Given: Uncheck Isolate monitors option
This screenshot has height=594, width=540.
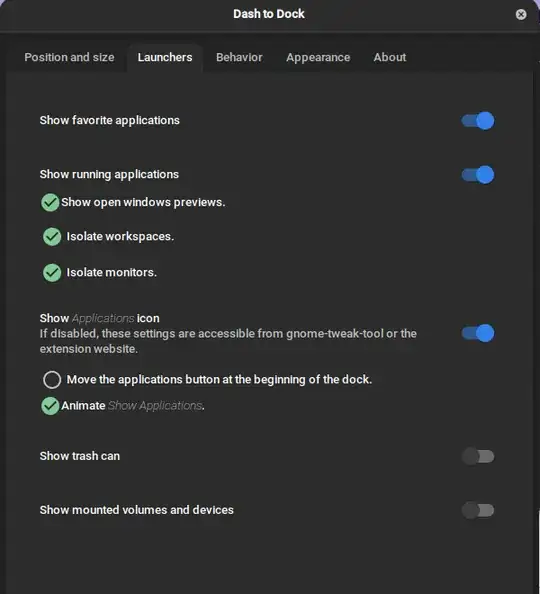Looking at the screenshot, I should click(x=52, y=273).
